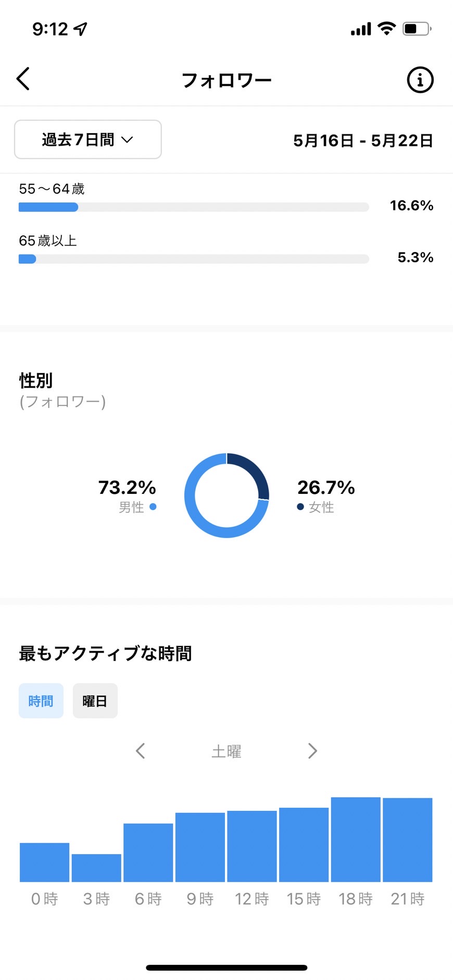Viewport: 453px width, 980px height.
Task: Tap the gender donut chart
Action: click(227, 495)
